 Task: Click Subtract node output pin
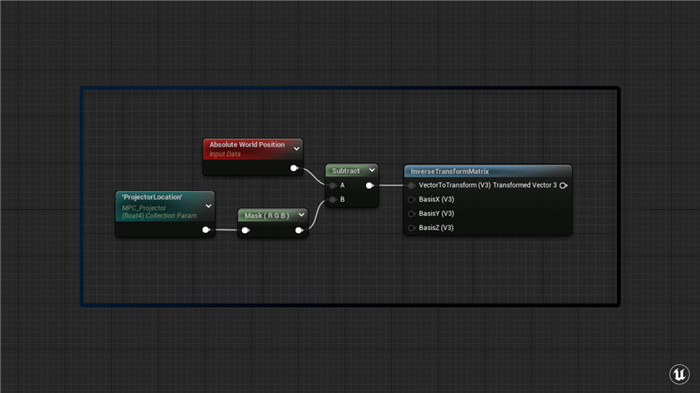[x=370, y=185]
